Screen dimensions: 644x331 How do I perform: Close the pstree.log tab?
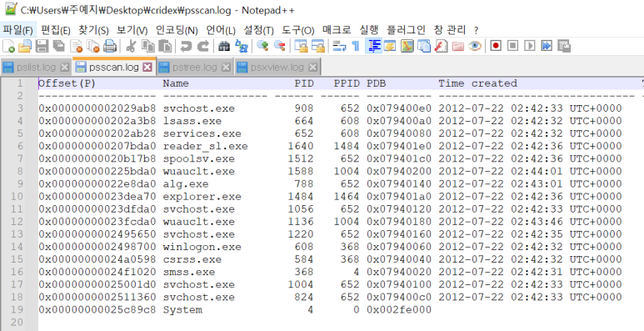point(226,68)
